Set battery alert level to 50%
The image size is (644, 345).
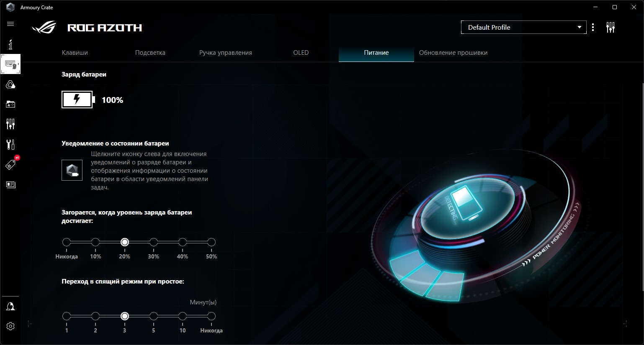pyautogui.click(x=211, y=242)
